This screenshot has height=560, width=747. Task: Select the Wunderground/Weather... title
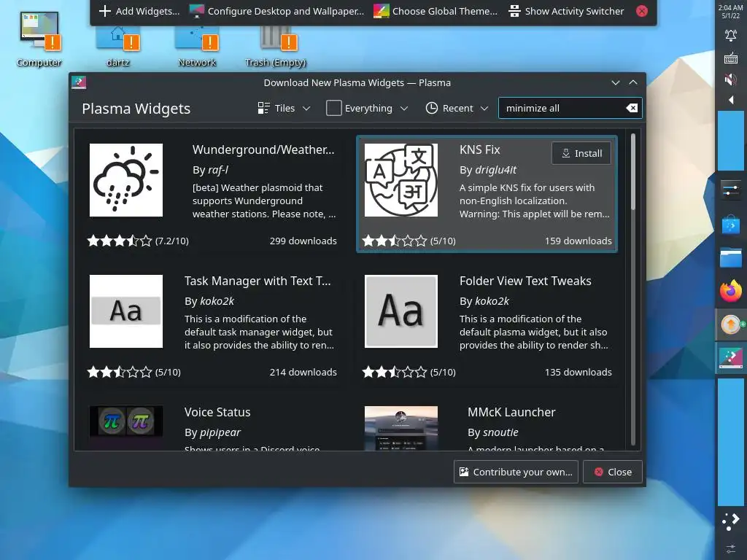pos(263,149)
